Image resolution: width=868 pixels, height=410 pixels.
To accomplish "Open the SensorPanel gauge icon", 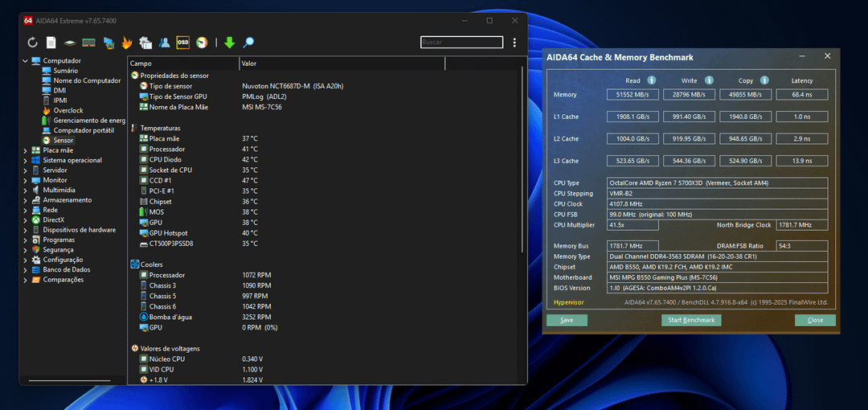I will pyautogui.click(x=202, y=42).
